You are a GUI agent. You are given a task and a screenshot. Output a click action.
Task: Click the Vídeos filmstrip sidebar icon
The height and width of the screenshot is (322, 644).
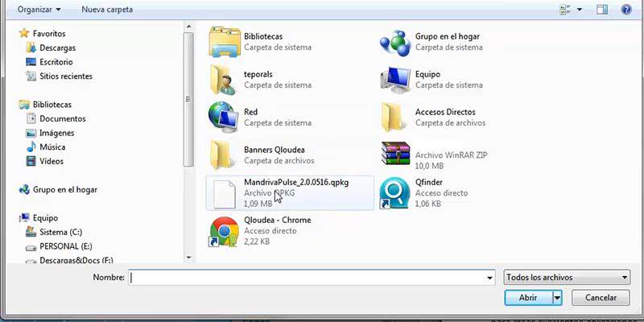point(31,161)
